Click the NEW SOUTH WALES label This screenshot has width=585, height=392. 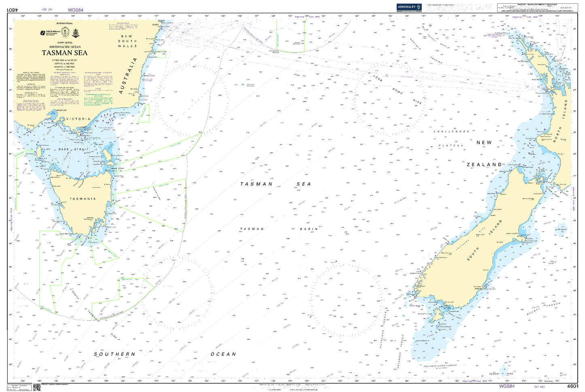(128, 41)
